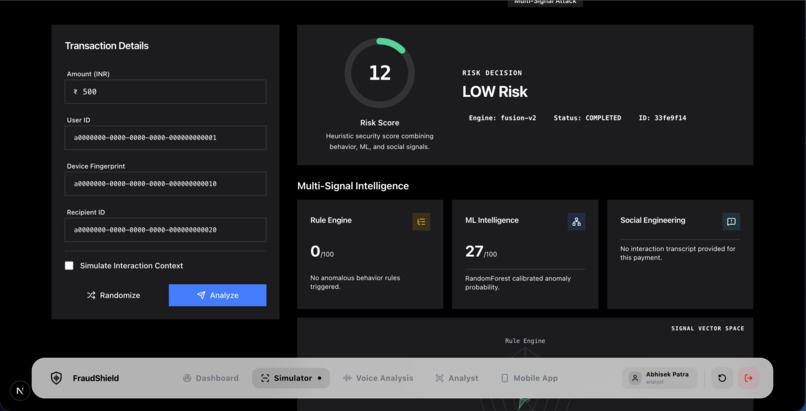Click the Risk Score label under gauge

tap(379, 123)
